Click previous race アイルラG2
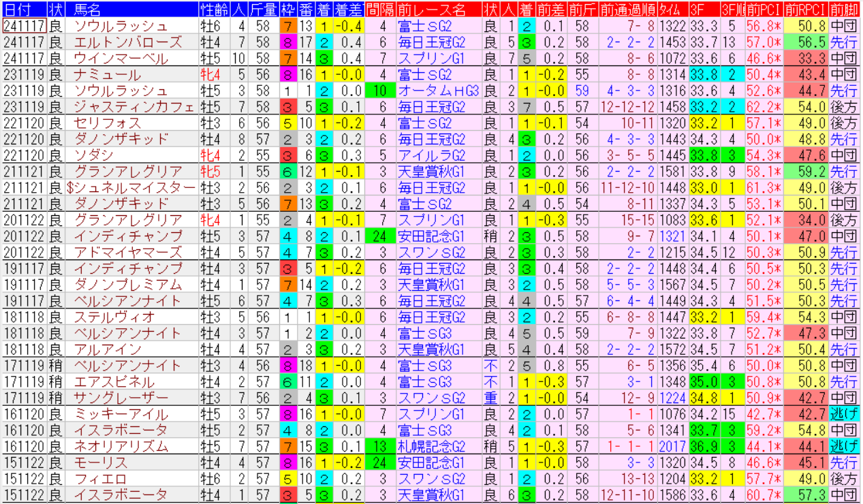The width and height of the screenshot is (863, 504). point(432,156)
